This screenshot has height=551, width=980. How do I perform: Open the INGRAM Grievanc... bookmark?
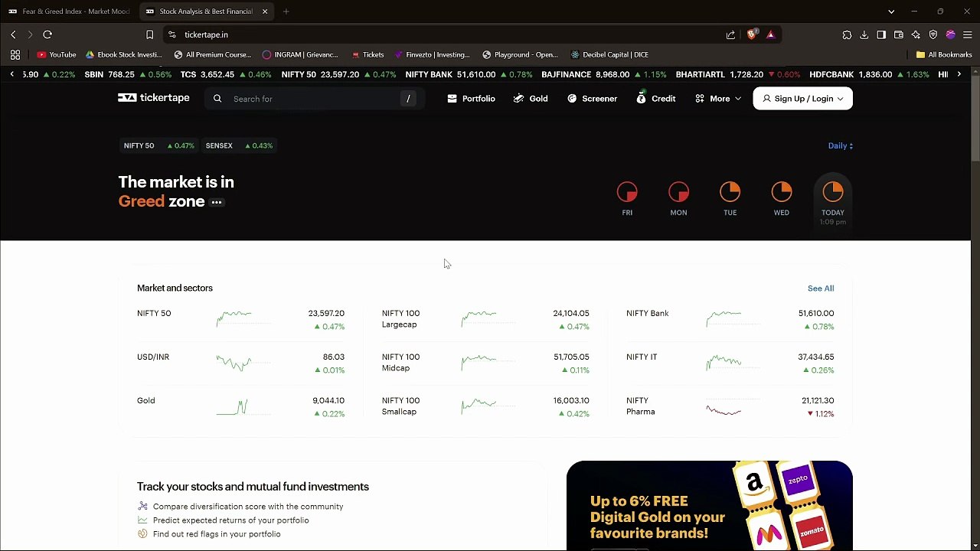point(300,55)
